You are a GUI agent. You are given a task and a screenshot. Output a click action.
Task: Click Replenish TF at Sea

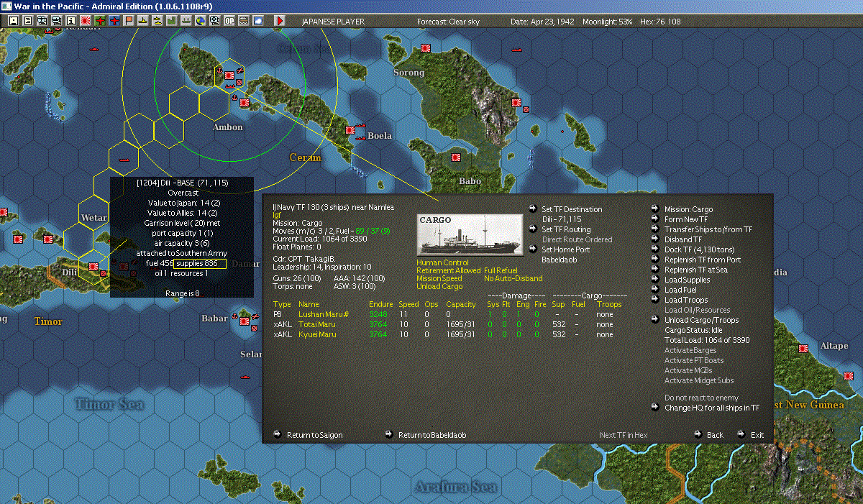[695, 270]
